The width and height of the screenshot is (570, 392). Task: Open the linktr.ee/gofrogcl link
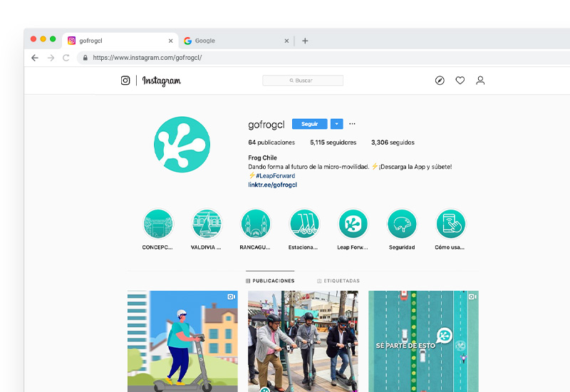click(x=273, y=185)
